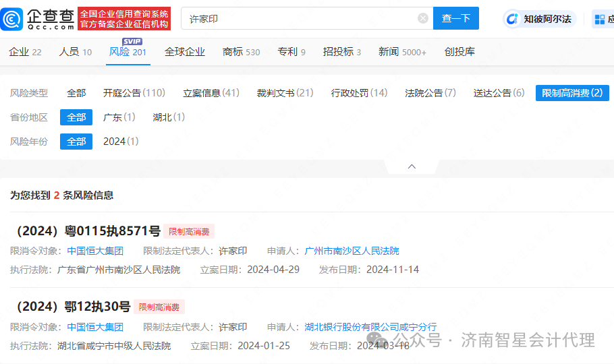Click the Qcc.com logo icon
This screenshot has width=614, height=364.
[11, 19]
